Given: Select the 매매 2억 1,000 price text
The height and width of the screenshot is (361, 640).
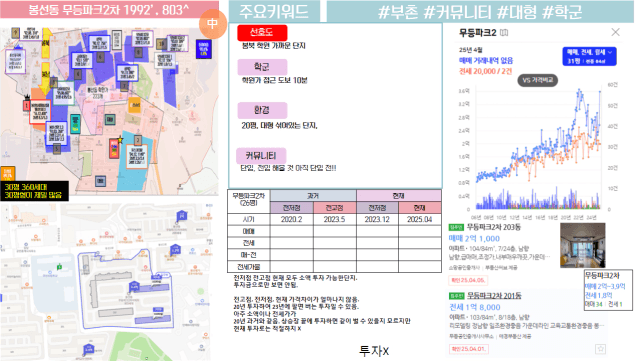Looking at the screenshot, I should coord(474,238).
